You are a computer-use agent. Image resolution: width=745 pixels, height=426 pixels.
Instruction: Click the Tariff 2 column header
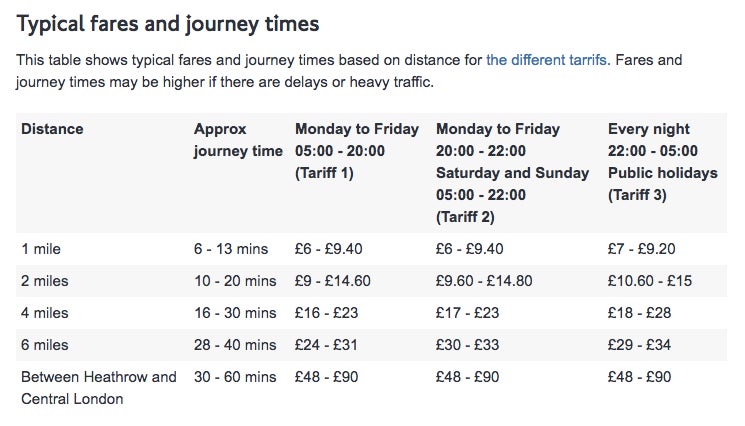click(513, 173)
